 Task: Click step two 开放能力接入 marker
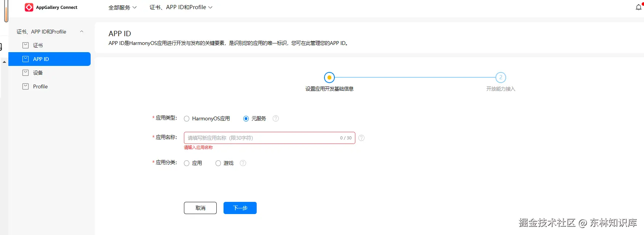click(x=501, y=77)
